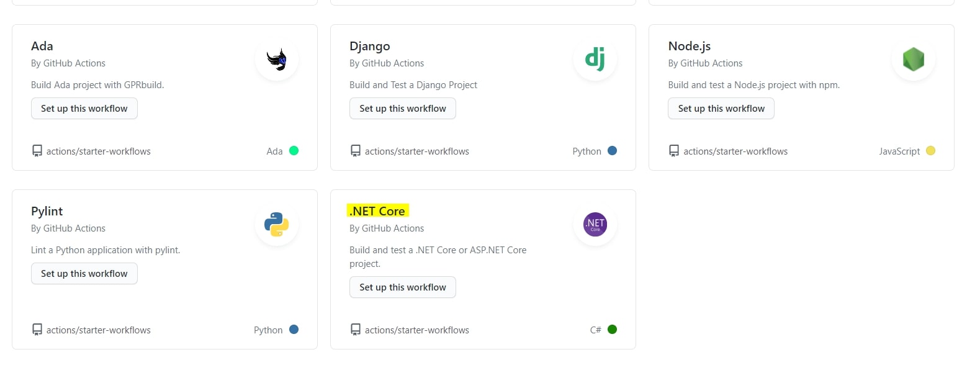Image resolution: width=980 pixels, height=365 pixels.
Task: Click 'By GitHub Actions' under .NET Core
Action: (x=387, y=228)
